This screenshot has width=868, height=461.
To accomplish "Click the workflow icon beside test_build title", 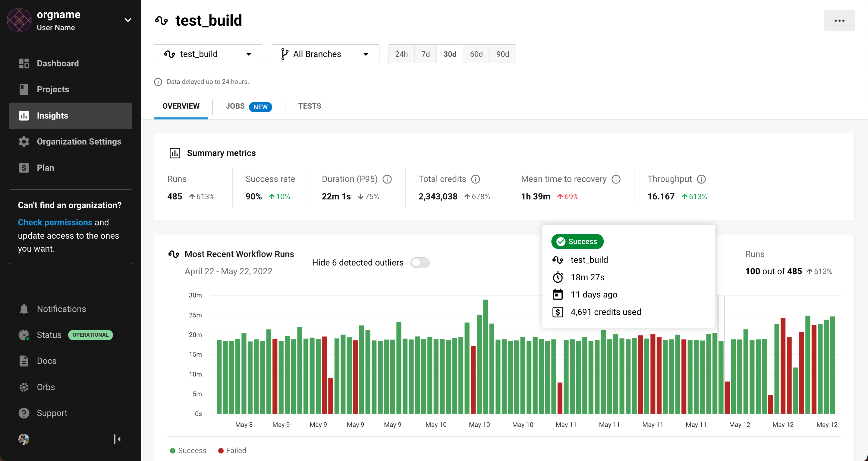I will (x=162, y=21).
